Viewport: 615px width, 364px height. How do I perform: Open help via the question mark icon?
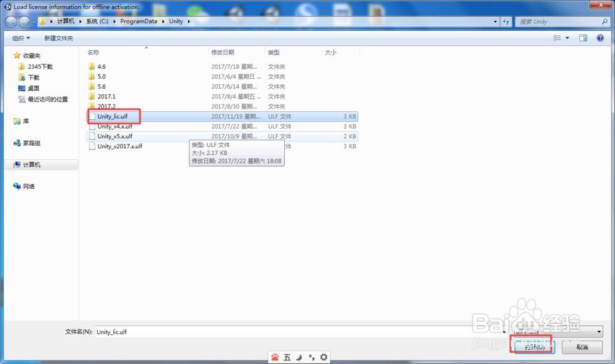[600, 38]
